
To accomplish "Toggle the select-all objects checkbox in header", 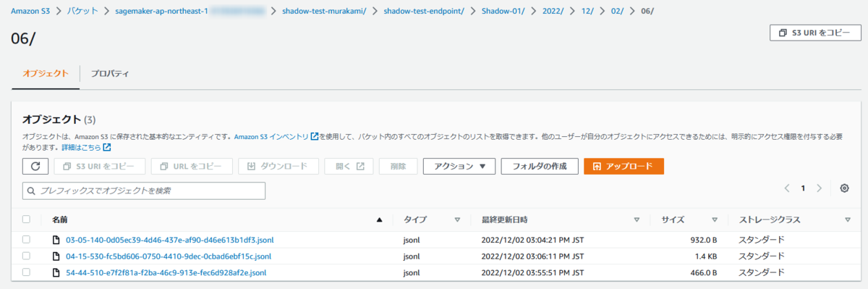I will pos(27,219).
